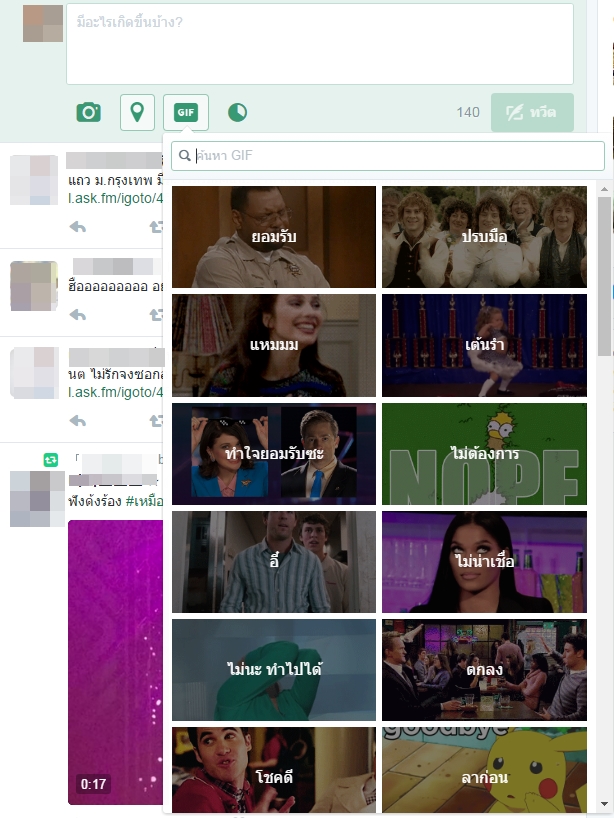The width and height of the screenshot is (614, 818).
Task: Select the ยอมรับ GIF category
Action: (274, 237)
